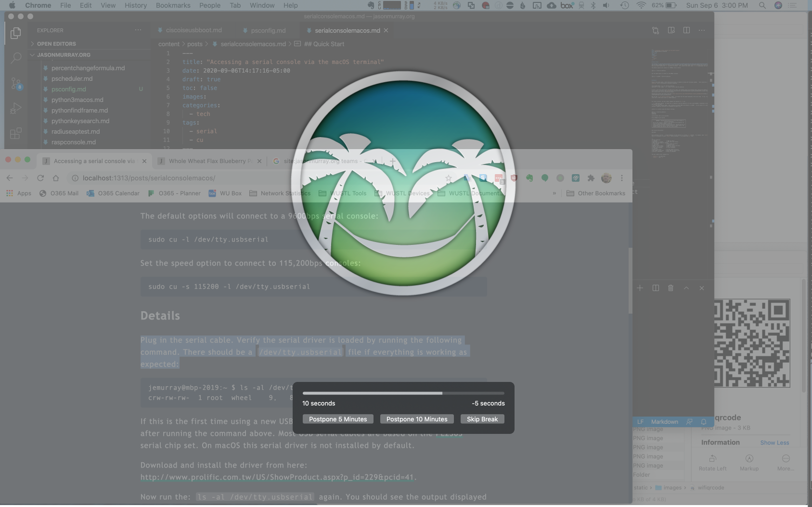
Task: Open markdown preview to the side
Action: pyautogui.click(x=671, y=30)
